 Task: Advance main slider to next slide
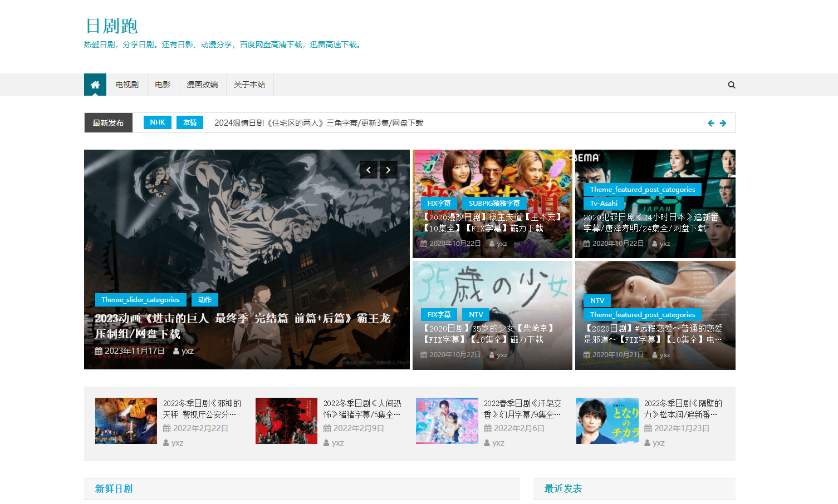tap(389, 170)
